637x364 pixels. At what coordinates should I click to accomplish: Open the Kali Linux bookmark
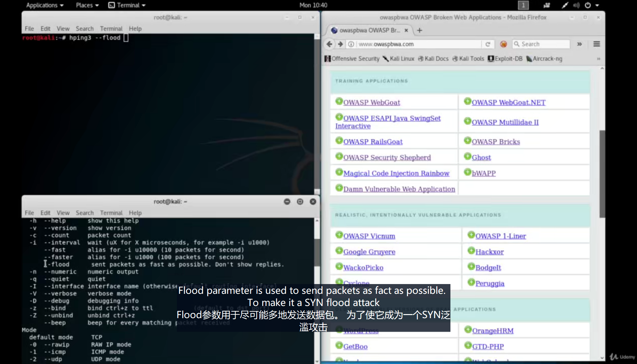coord(398,59)
